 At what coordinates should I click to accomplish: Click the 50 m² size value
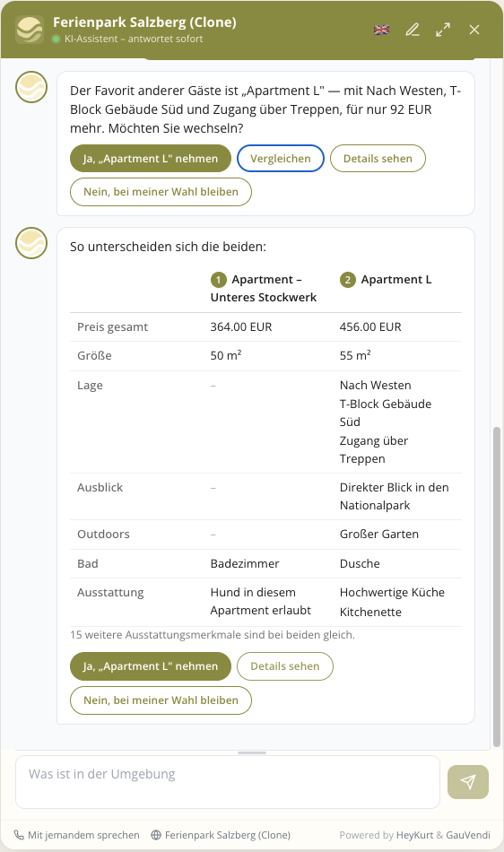[x=226, y=355]
